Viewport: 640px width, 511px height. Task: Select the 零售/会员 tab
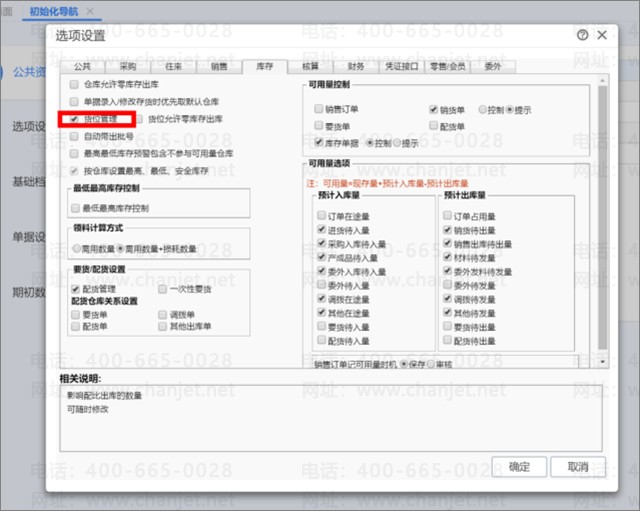(448, 67)
